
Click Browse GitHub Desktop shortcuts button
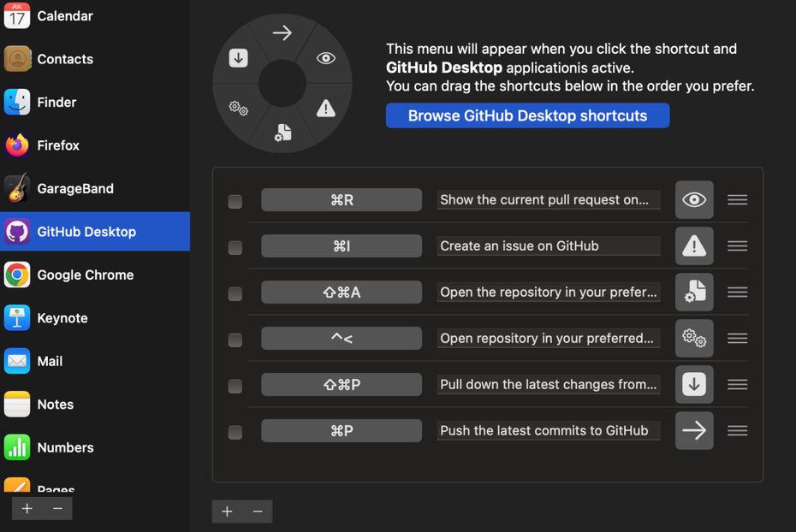click(x=527, y=115)
